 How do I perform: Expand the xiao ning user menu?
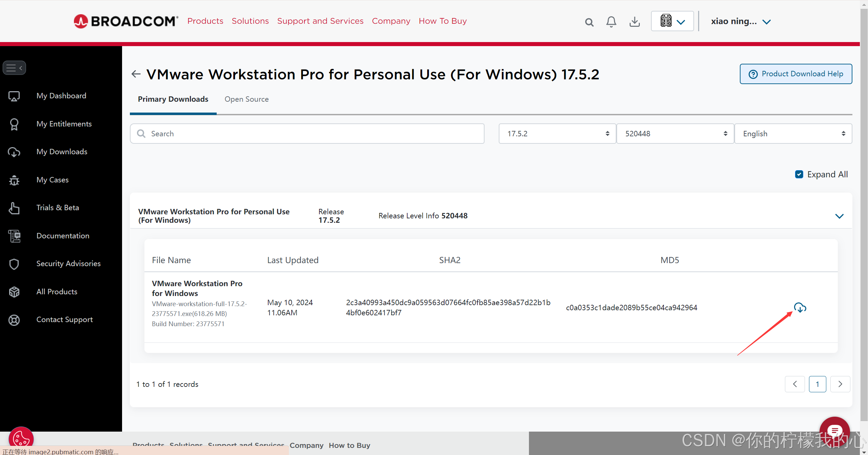tap(741, 21)
